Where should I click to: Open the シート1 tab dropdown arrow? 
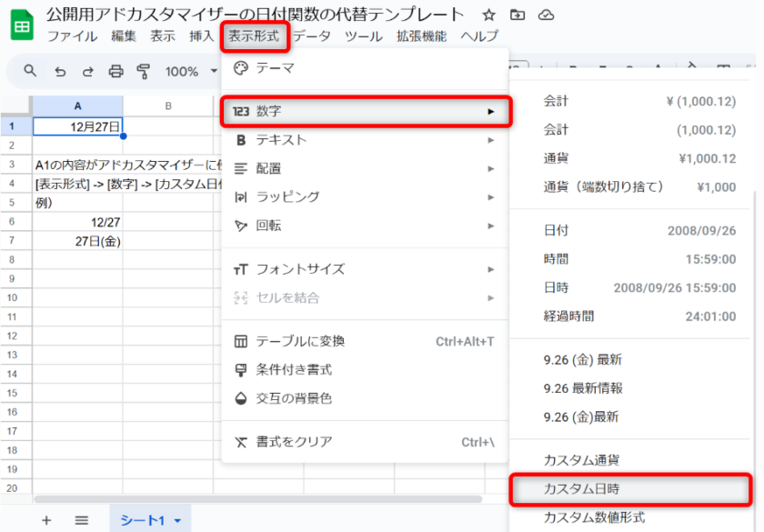(177, 521)
